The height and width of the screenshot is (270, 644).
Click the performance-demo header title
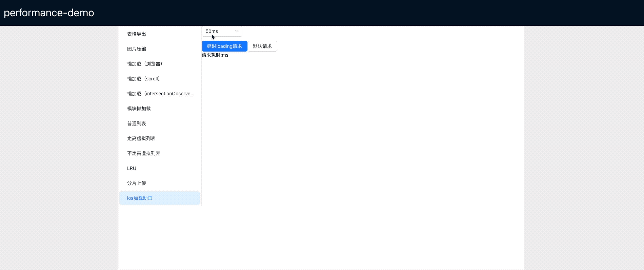49,13
